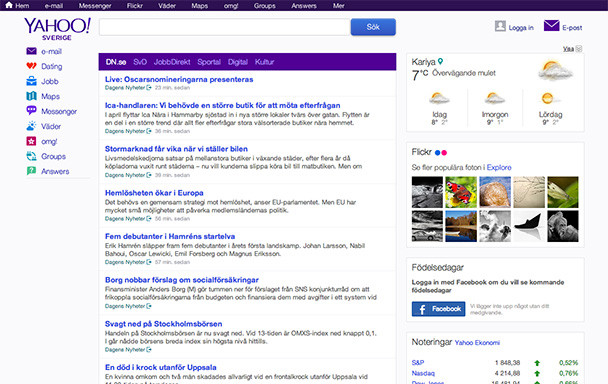Open Answers in the top navigation bar
The height and width of the screenshot is (384, 608).
tap(304, 5)
